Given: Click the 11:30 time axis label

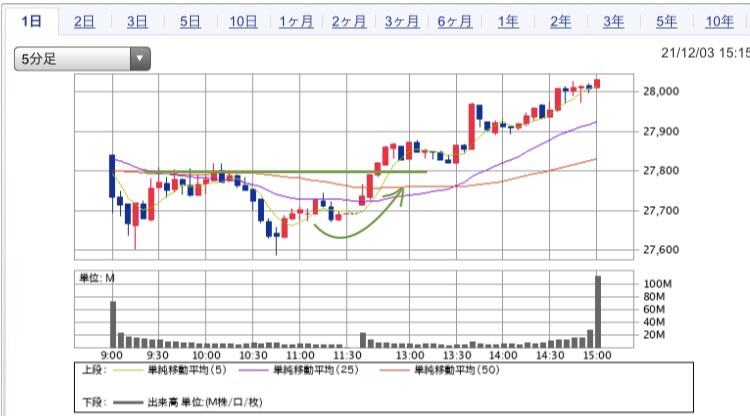Looking at the screenshot, I should (x=347, y=355).
